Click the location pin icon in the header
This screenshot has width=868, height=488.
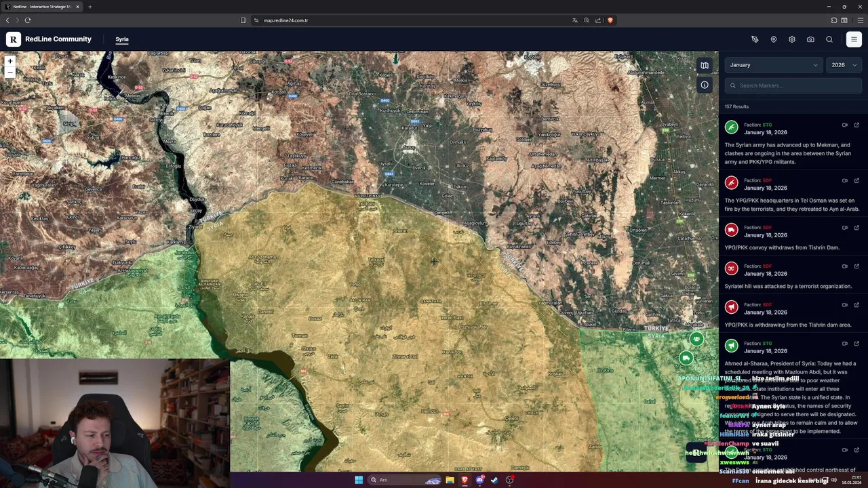[x=774, y=39]
